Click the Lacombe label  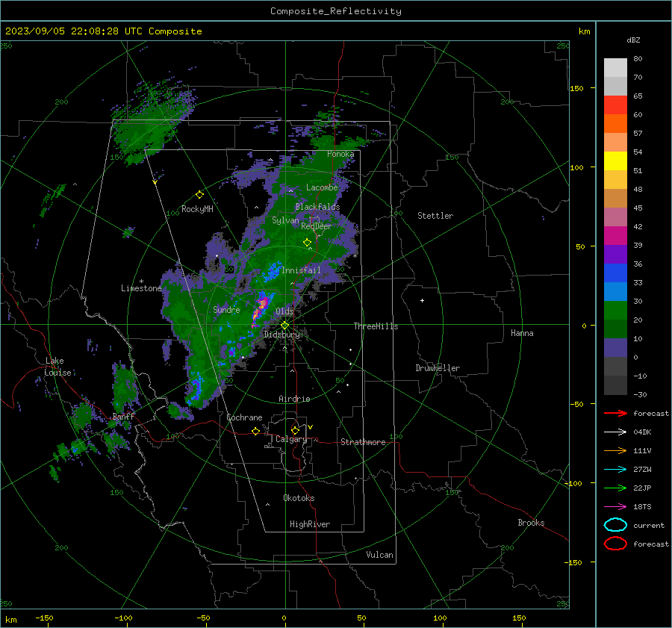click(x=322, y=187)
